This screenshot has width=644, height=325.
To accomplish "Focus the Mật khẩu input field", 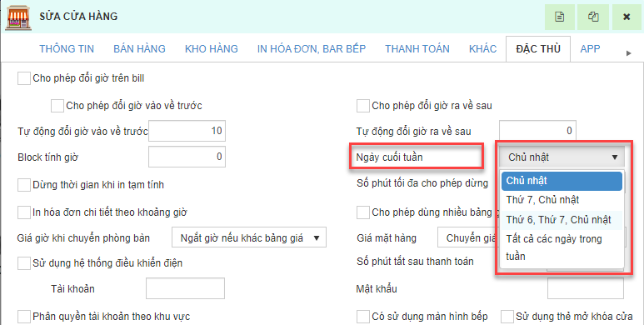I will [x=586, y=288].
